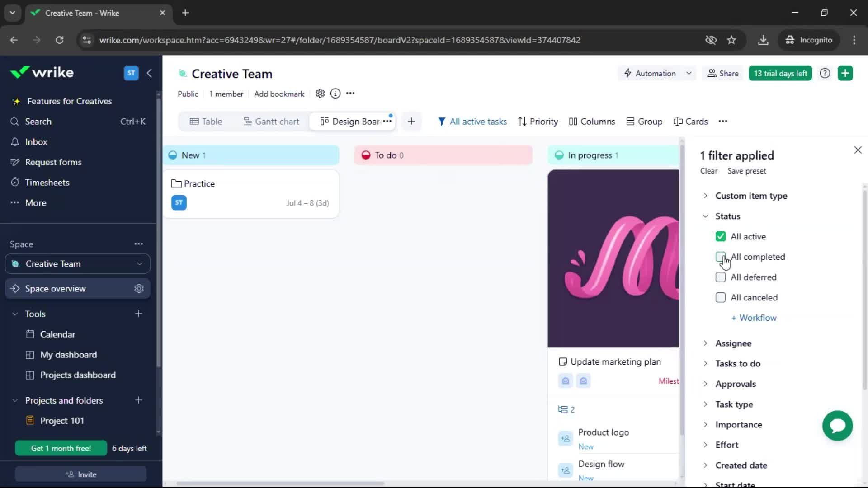Click the Share button

(x=723, y=73)
